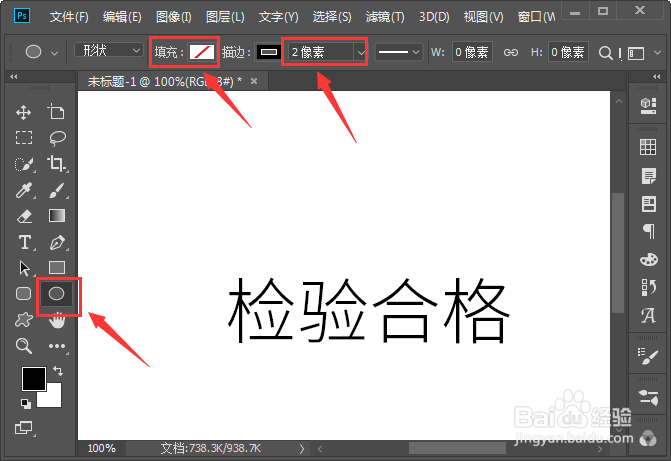The width and height of the screenshot is (671, 461).
Task: Select the Horizontal Type tool
Action: click(25, 242)
